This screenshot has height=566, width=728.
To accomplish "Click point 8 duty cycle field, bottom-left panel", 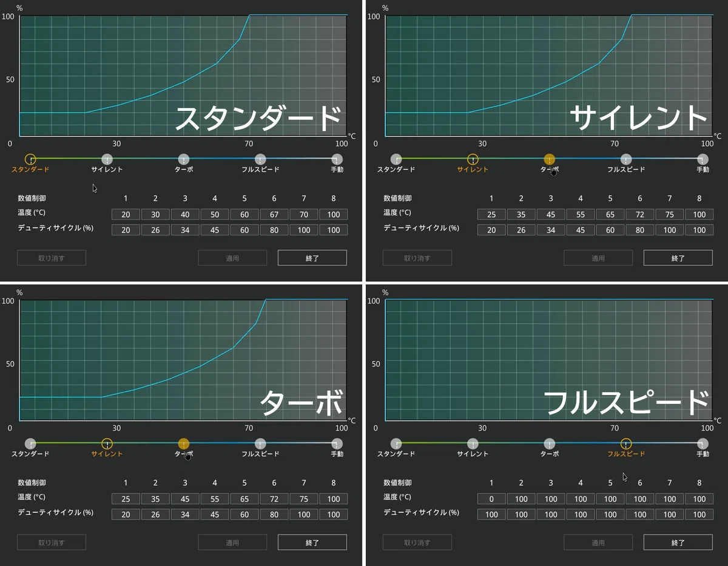I will pos(334,514).
